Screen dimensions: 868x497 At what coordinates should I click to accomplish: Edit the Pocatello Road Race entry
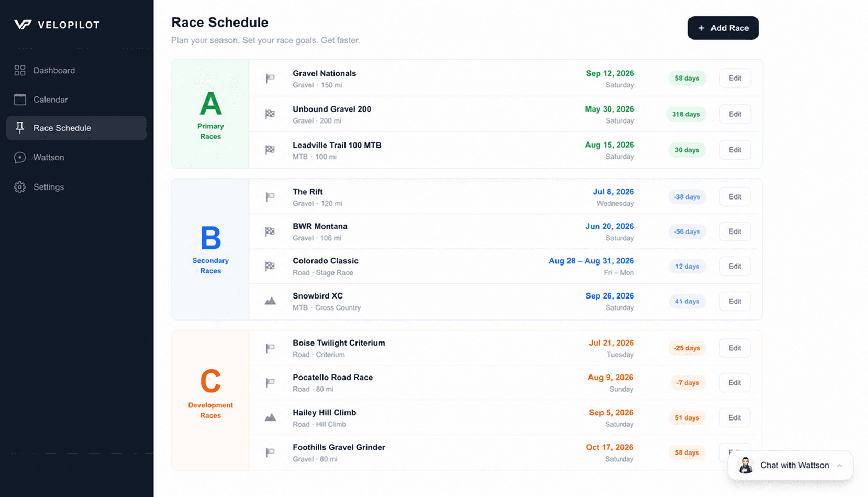pyautogui.click(x=735, y=383)
